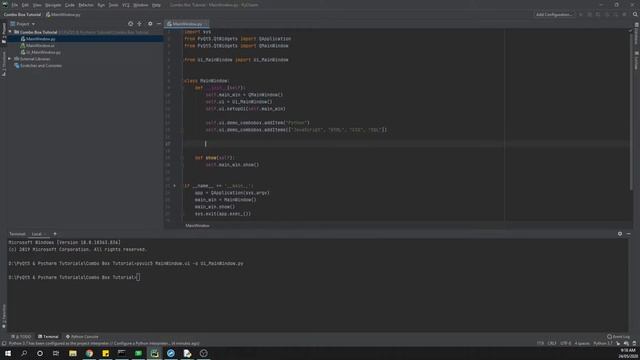This screenshot has height=360, width=640.
Task: Open the Edit menu
Action: tap(25, 5)
